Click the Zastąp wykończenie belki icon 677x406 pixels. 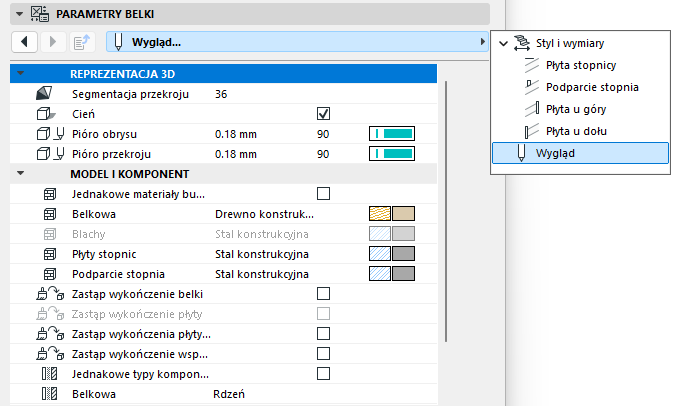[51, 294]
